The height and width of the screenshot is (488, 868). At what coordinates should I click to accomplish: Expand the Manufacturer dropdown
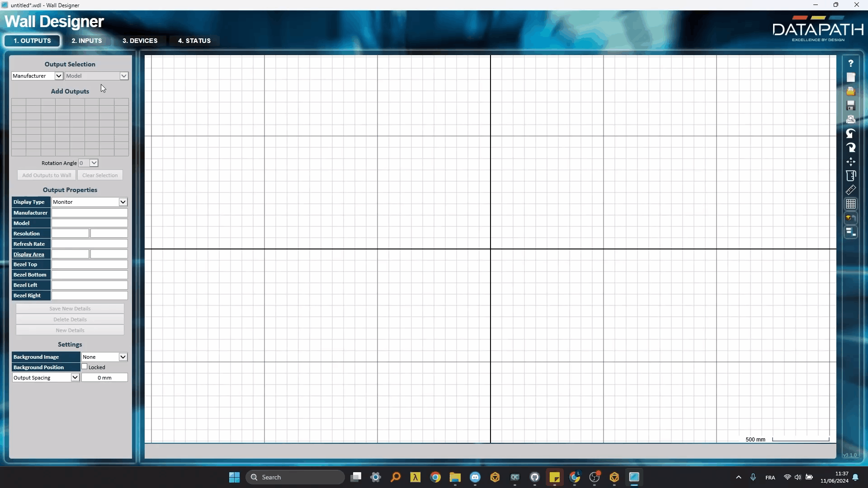(x=59, y=76)
